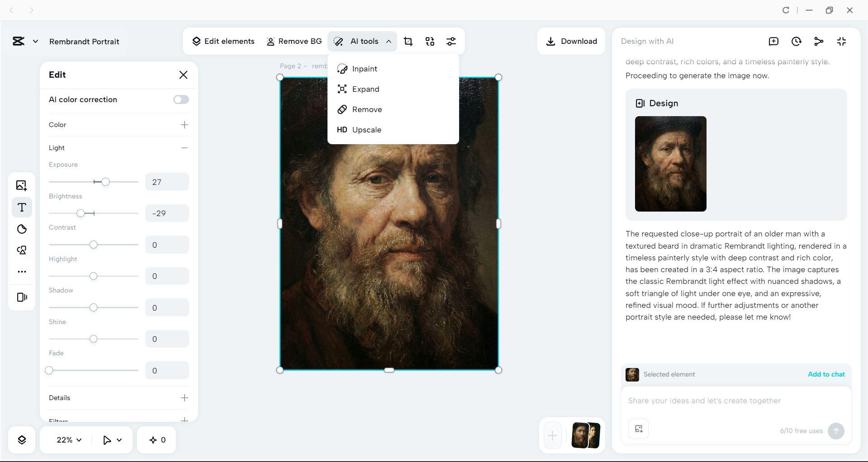Screen dimensions: 868x462
Task: Collapse the AI tools dropdown
Action: 389,41
